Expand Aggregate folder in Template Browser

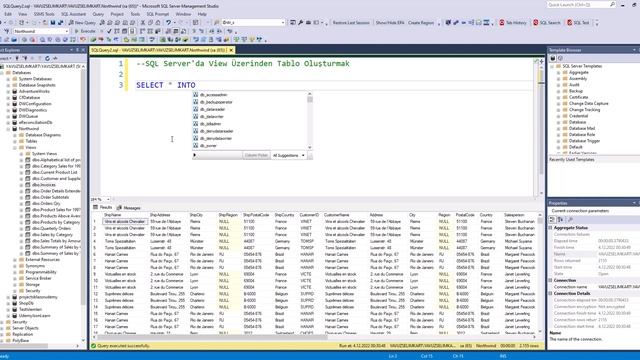(x=559, y=72)
